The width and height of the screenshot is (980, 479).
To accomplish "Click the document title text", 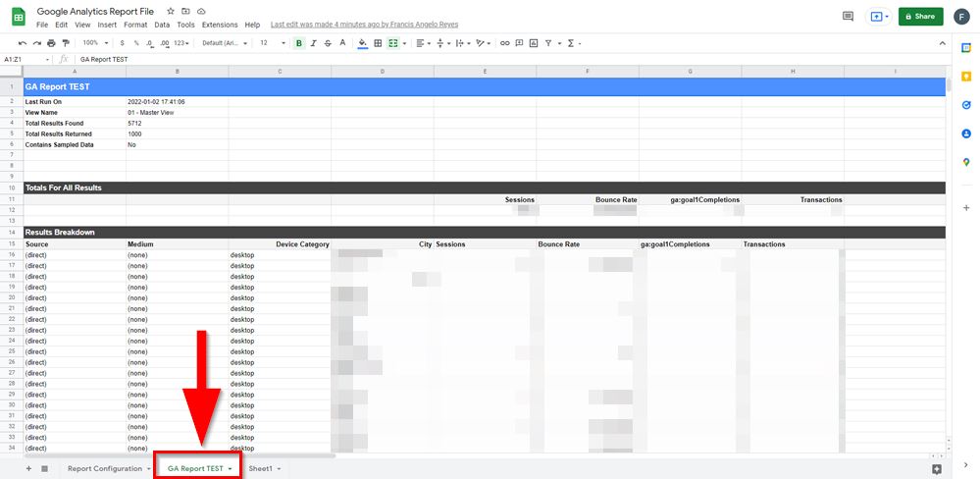I will coord(95,11).
